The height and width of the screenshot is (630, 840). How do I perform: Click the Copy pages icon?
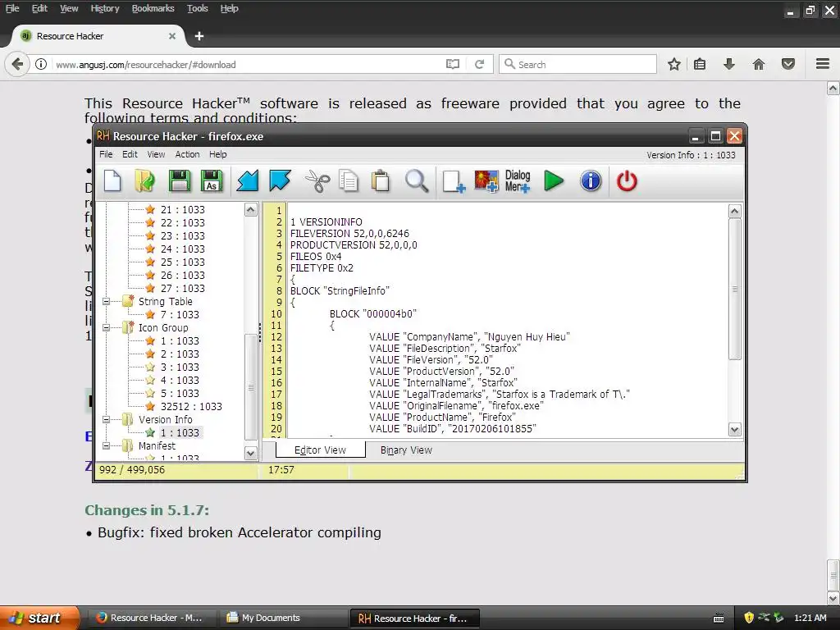tap(349, 181)
